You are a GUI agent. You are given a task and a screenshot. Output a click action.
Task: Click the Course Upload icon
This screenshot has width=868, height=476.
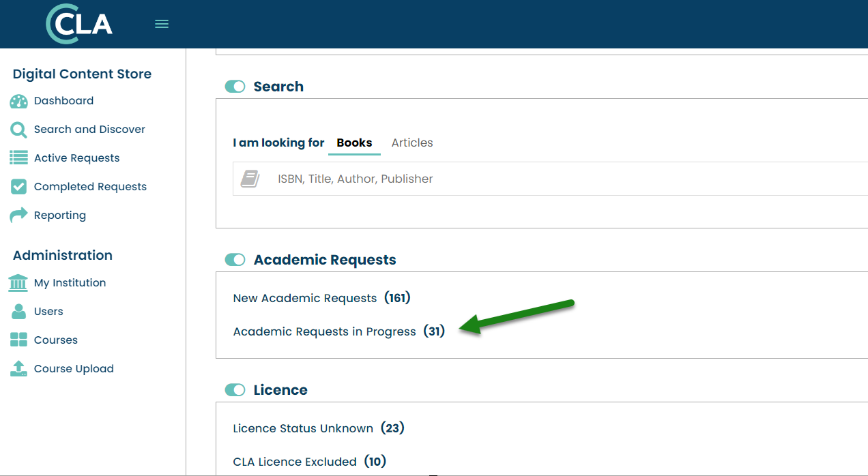pyautogui.click(x=18, y=369)
